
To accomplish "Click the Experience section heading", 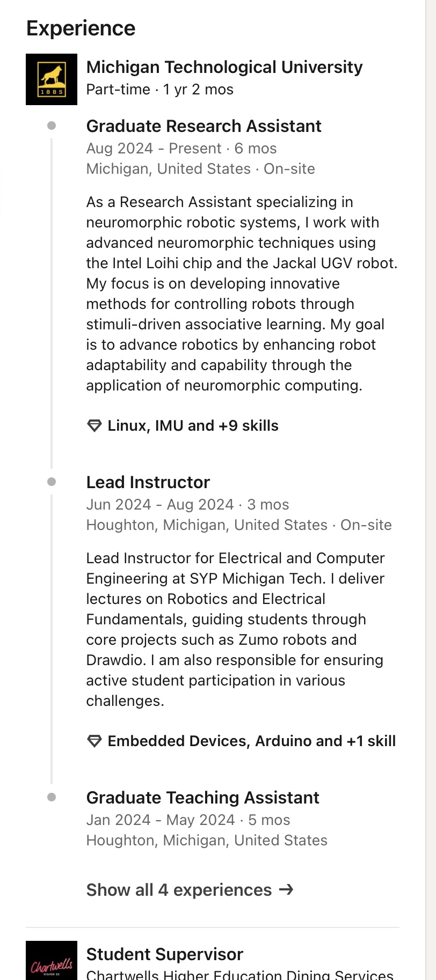I will [81, 28].
